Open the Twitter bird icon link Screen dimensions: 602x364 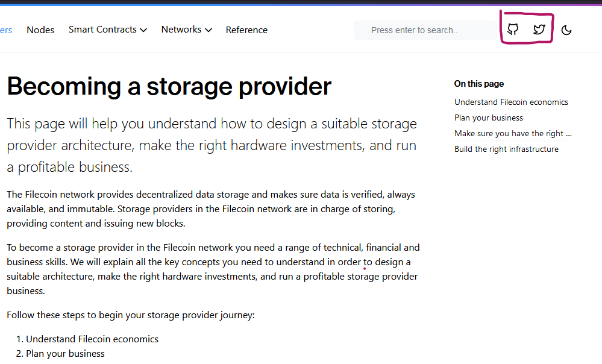click(539, 29)
